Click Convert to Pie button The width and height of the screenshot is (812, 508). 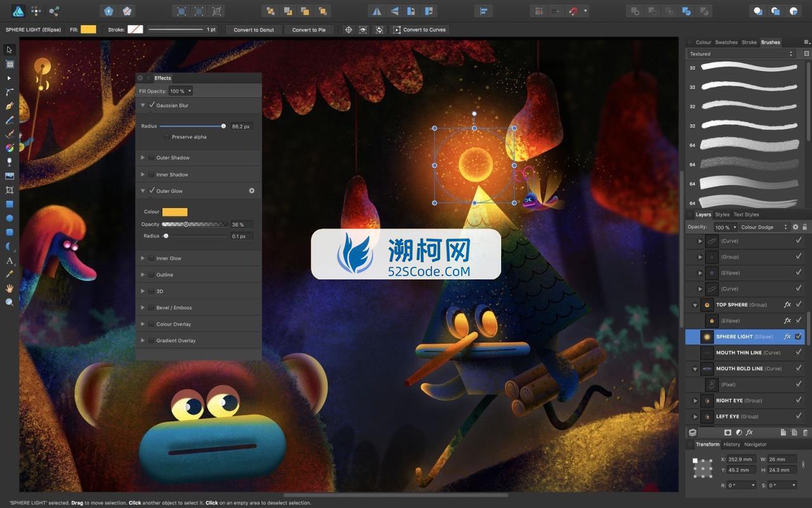(x=309, y=30)
